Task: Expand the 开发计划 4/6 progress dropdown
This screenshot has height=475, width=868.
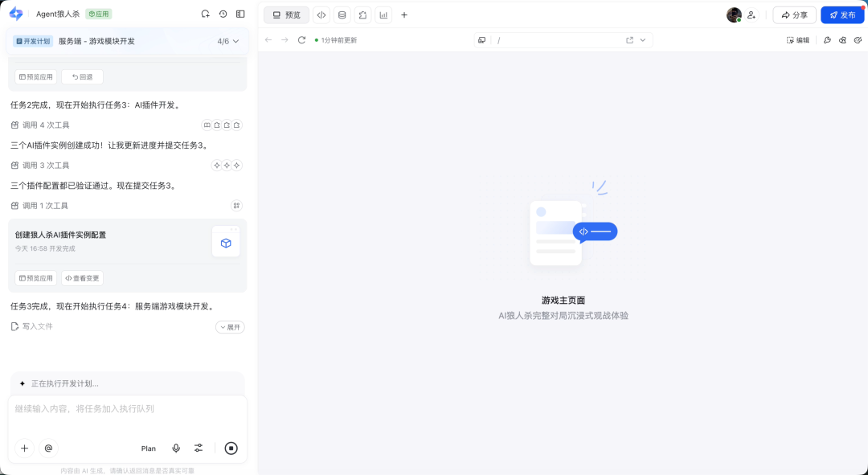Action: (235, 41)
